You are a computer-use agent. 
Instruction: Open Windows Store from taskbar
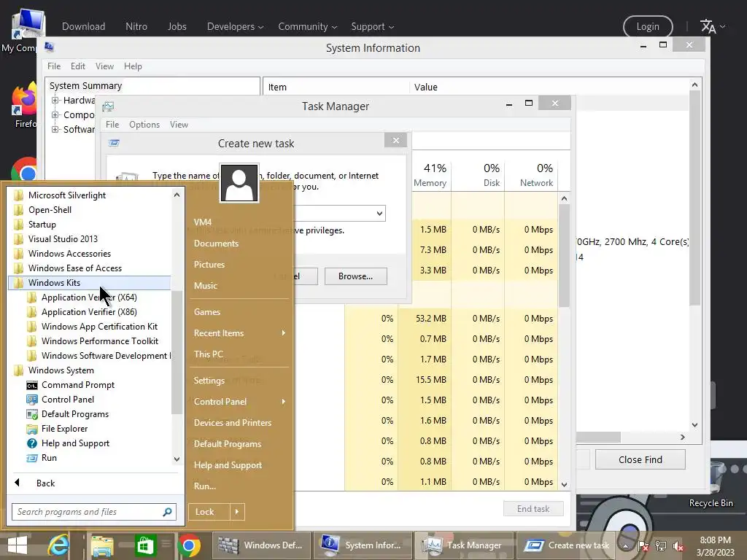(144, 545)
